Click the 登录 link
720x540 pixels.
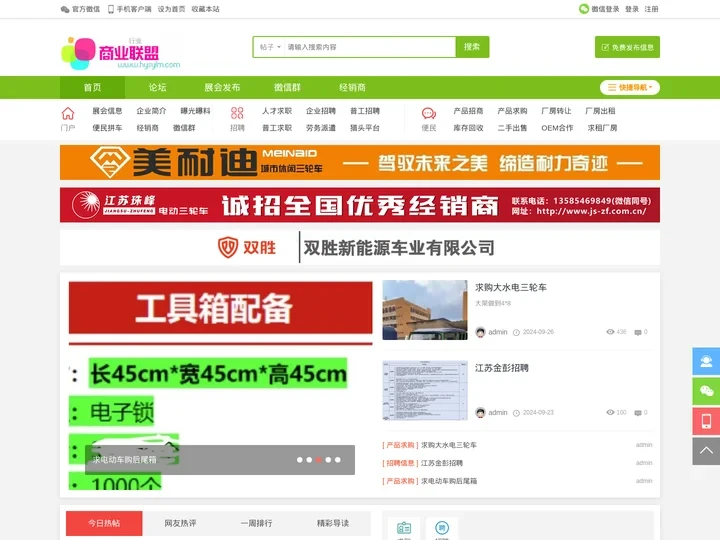pos(632,9)
